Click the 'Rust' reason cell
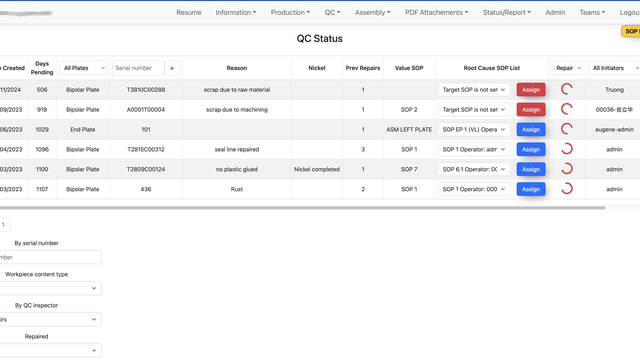Image resolution: width=640 pixels, height=360 pixels. (237, 189)
